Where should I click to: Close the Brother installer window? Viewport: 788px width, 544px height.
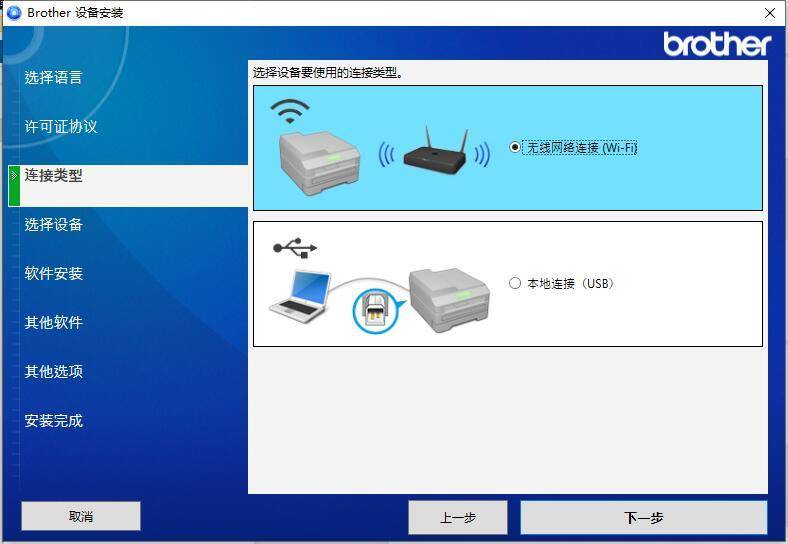pos(769,13)
